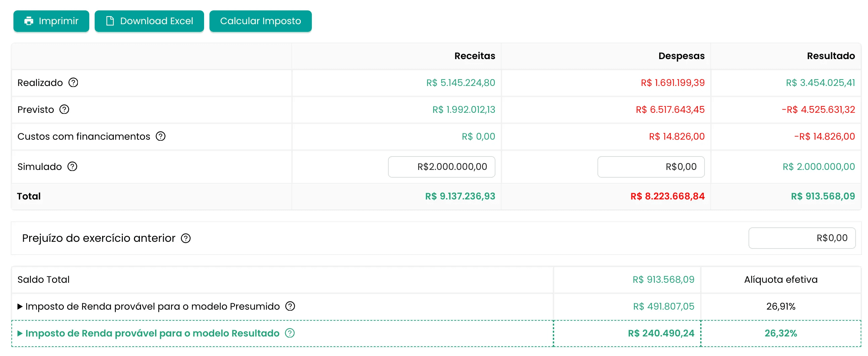868x356 pixels.
Task: Open help icon next to Previsto
Action: [x=64, y=109]
